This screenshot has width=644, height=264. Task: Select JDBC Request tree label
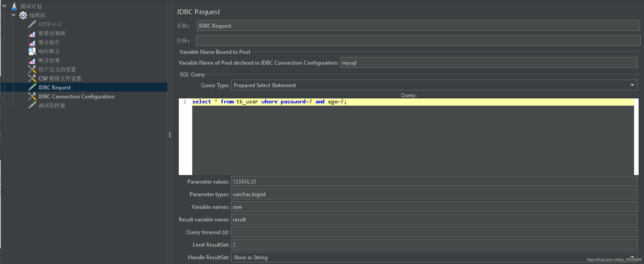pos(54,87)
